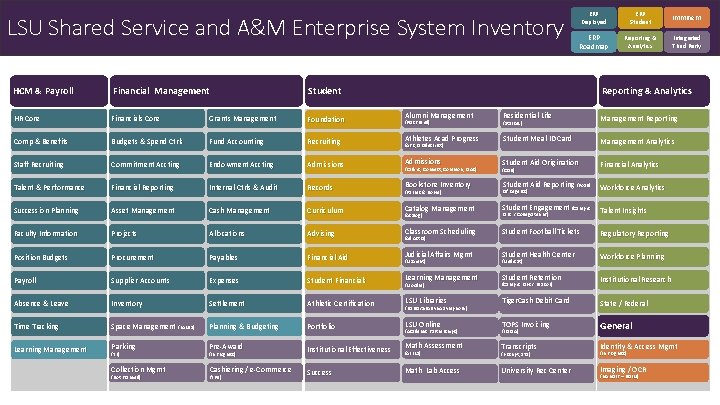This screenshot has width=720, height=405.
Task: Select the yellow Advising box
Action: 353,234
